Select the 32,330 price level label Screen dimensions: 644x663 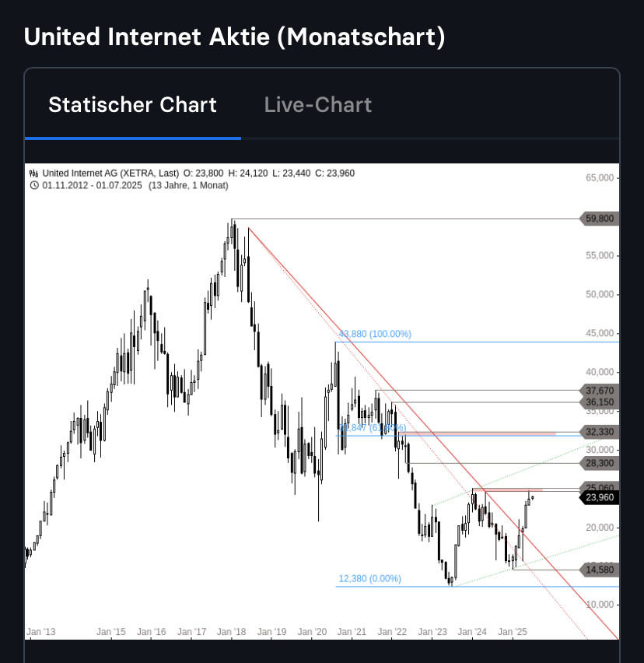599,432
